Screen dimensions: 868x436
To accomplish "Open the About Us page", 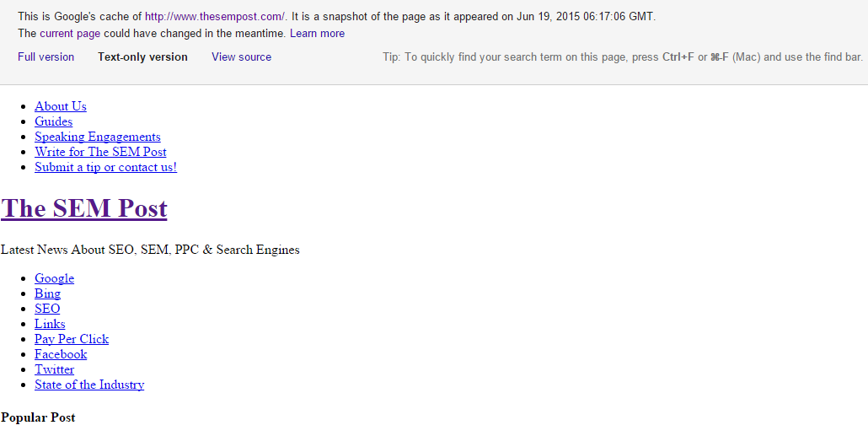I will pyautogui.click(x=61, y=106).
